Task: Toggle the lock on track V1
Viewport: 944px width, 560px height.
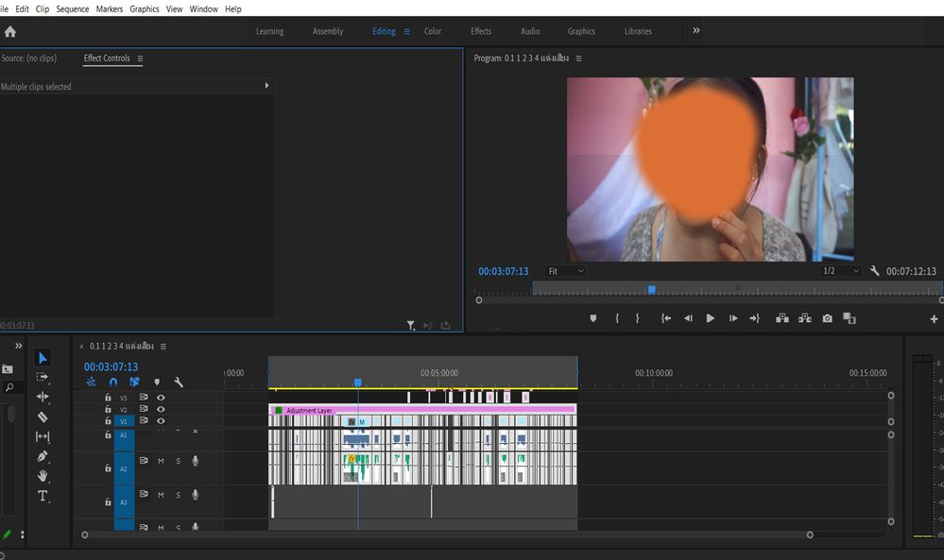Action: tap(108, 421)
